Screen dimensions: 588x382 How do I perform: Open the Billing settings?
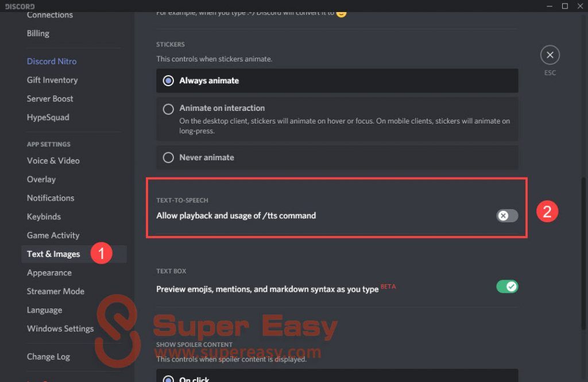(x=38, y=33)
